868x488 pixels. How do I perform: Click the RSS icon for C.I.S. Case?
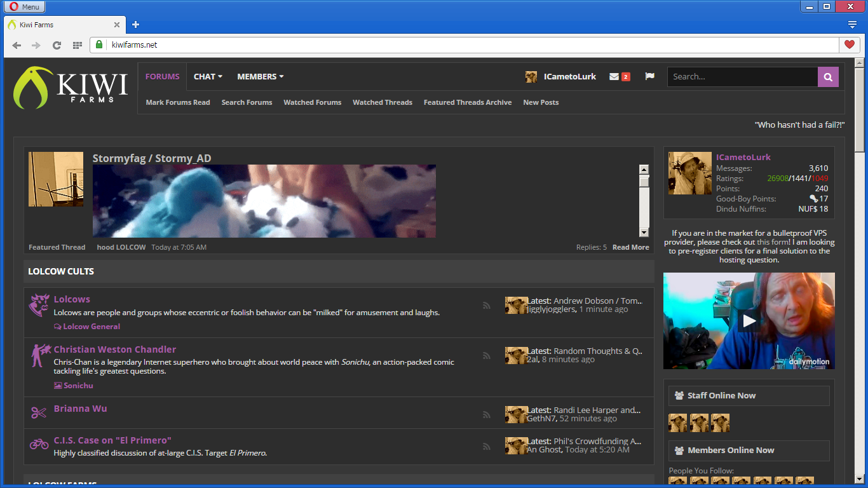(487, 446)
